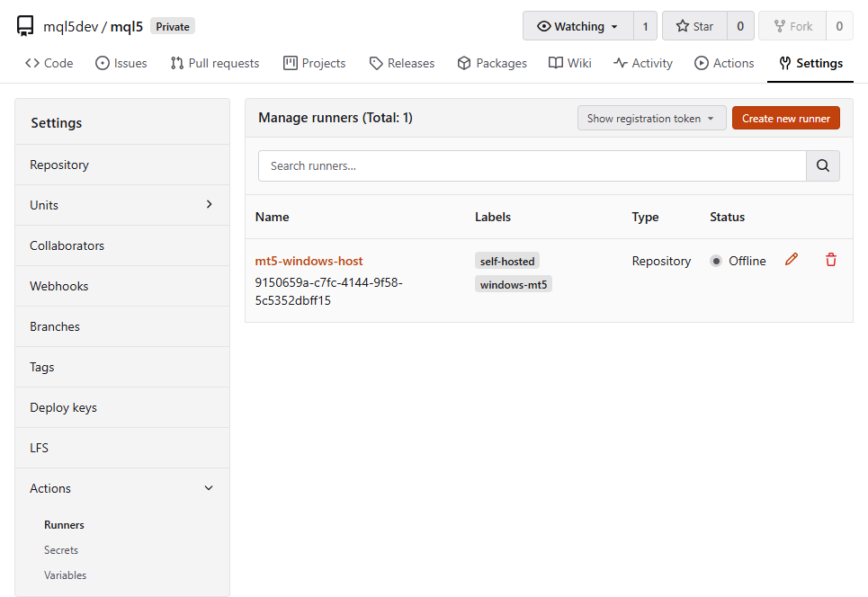Switch to the Releases tab

(x=402, y=63)
